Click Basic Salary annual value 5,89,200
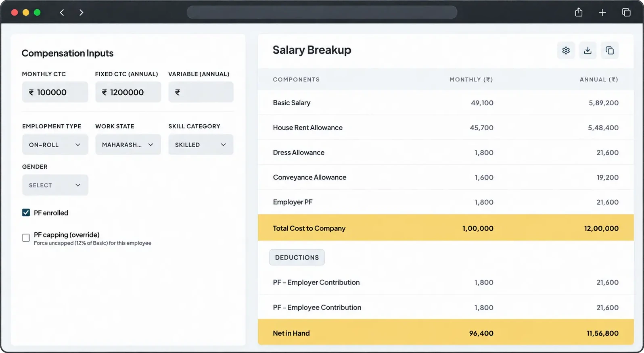This screenshot has height=353, width=644. (x=603, y=103)
